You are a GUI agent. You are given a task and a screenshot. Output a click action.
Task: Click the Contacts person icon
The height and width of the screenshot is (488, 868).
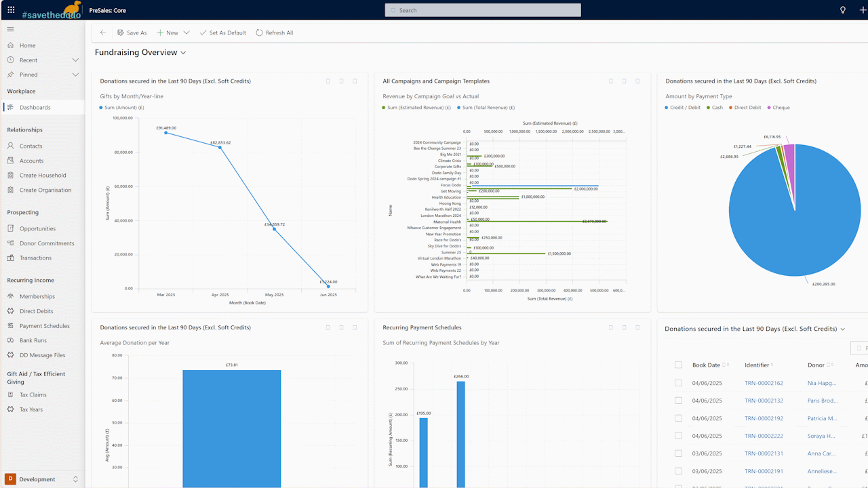(x=11, y=146)
